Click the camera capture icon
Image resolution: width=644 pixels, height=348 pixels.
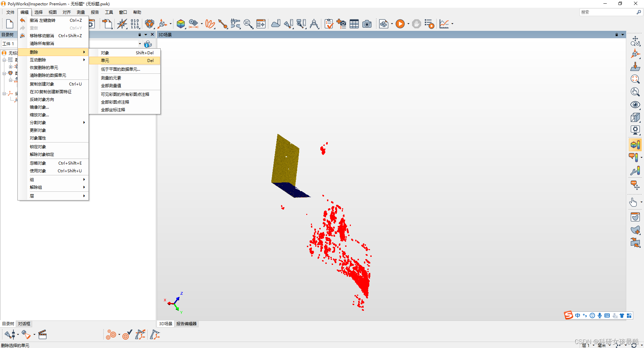point(367,24)
